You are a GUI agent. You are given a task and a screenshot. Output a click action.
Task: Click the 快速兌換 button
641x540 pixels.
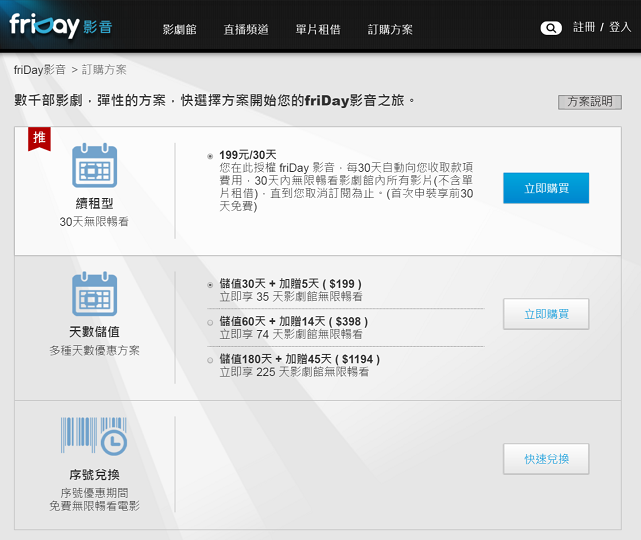click(x=546, y=459)
